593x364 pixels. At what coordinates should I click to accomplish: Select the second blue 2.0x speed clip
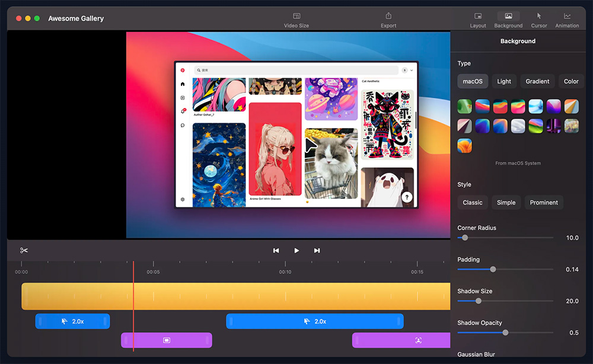coord(315,321)
